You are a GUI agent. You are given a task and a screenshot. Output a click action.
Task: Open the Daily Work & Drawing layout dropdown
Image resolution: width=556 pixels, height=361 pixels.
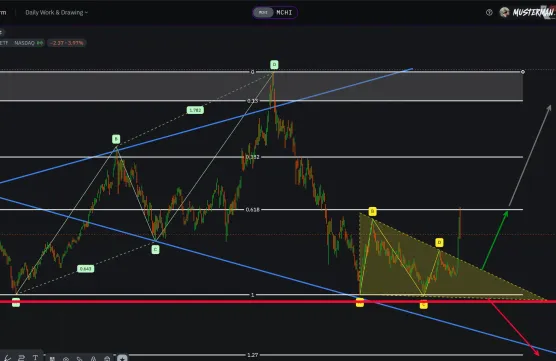click(56, 12)
